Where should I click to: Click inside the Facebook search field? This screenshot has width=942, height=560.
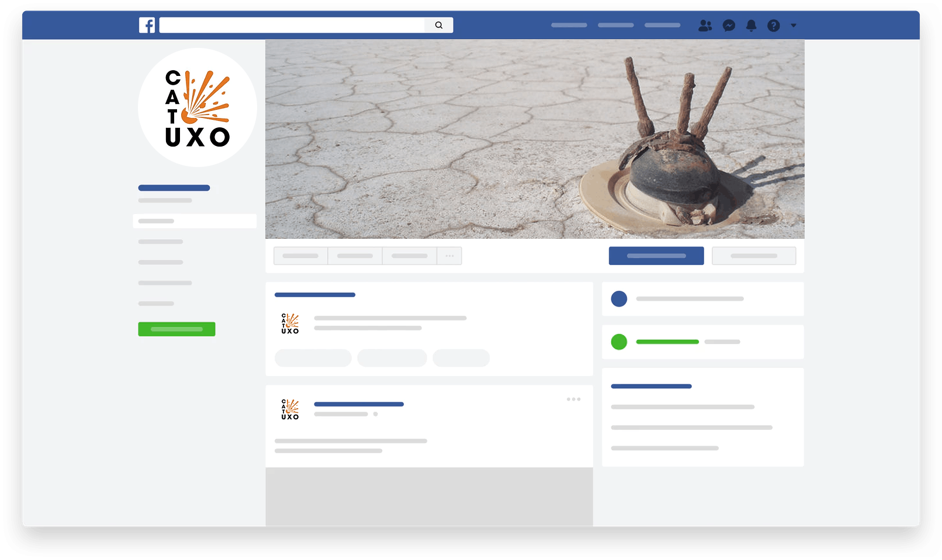[x=292, y=25]
